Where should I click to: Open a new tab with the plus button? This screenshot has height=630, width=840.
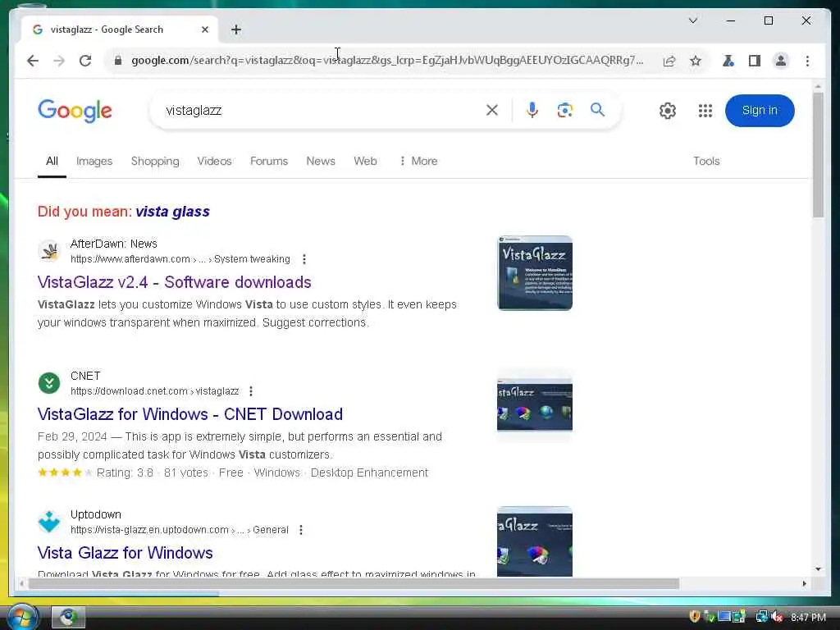236,30
